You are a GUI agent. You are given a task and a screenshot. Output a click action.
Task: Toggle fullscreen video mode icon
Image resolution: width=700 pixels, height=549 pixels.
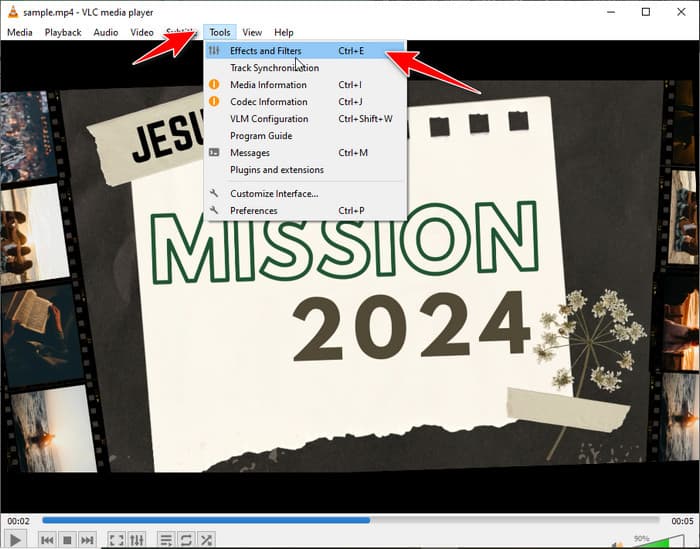117,540
